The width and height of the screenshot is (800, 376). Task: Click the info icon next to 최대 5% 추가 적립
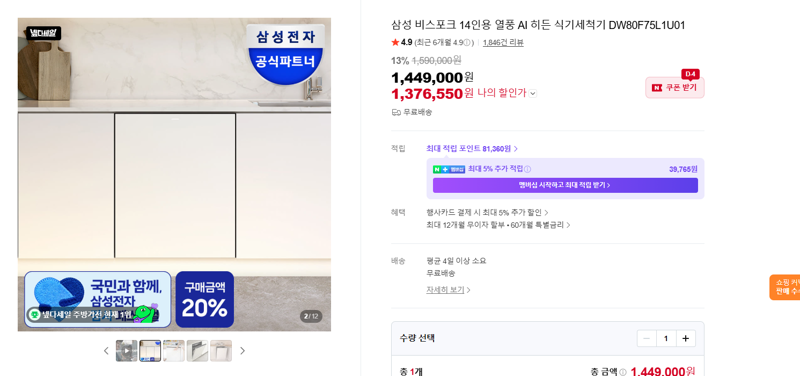[528, 169]
